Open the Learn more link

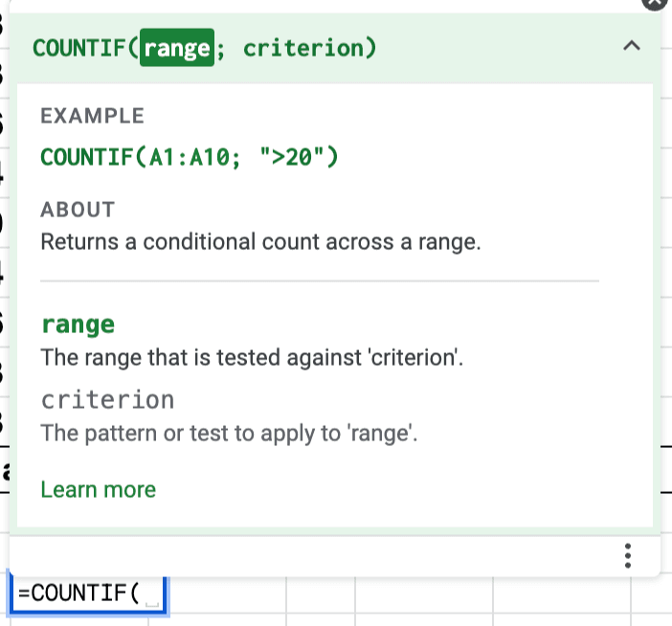[98, 490]
